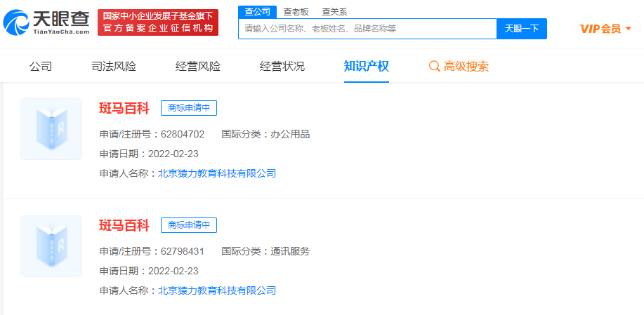Select 国际分类：通讯服务 text

coord(265,251)
